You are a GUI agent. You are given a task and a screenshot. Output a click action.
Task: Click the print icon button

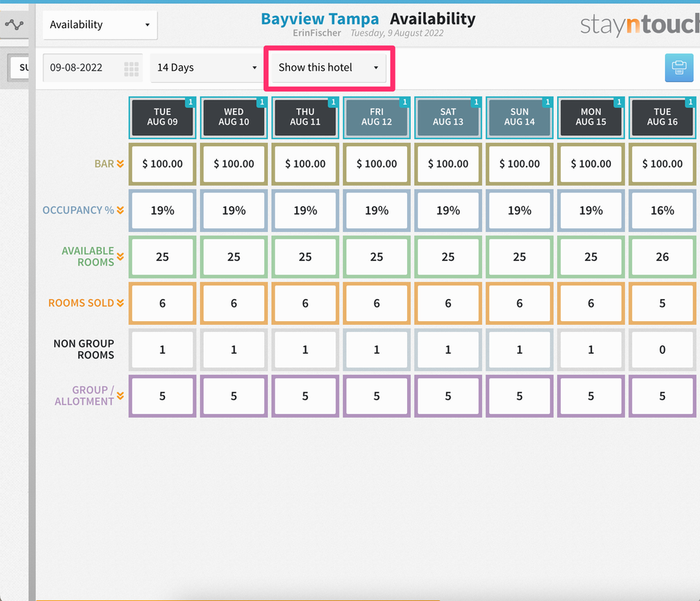coord(679,68)
